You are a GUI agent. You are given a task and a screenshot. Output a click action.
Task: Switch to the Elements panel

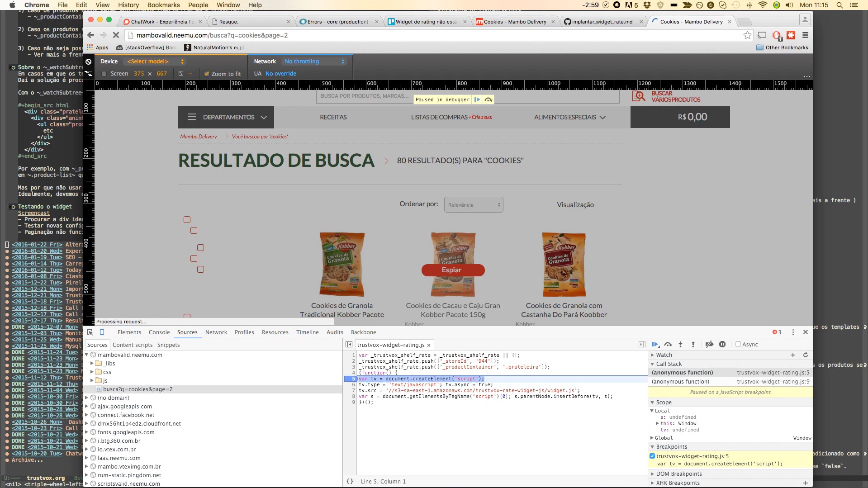129,332
